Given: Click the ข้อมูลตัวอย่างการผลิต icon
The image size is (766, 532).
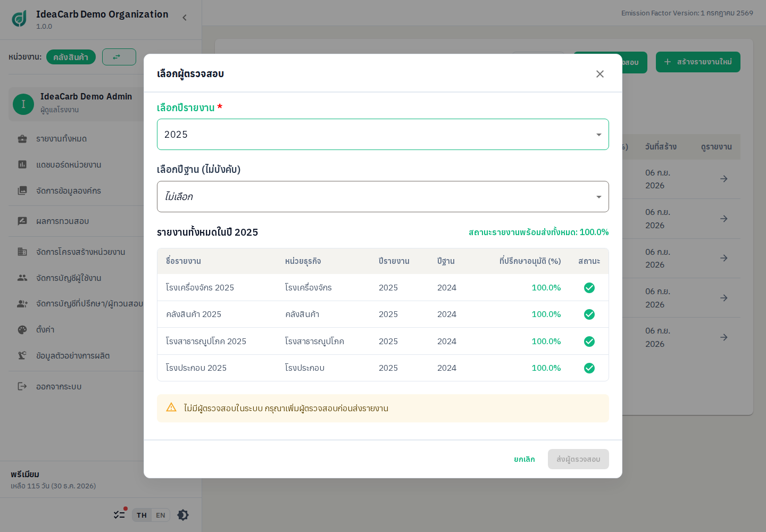Looking at the screenshot, I should 22,355.
